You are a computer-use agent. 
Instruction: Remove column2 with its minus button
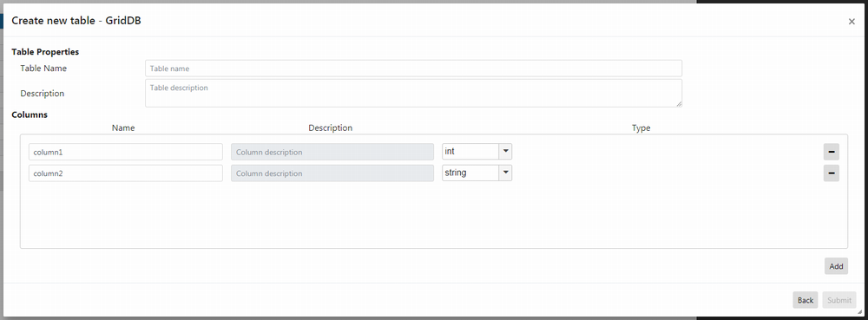pos(831,173)
